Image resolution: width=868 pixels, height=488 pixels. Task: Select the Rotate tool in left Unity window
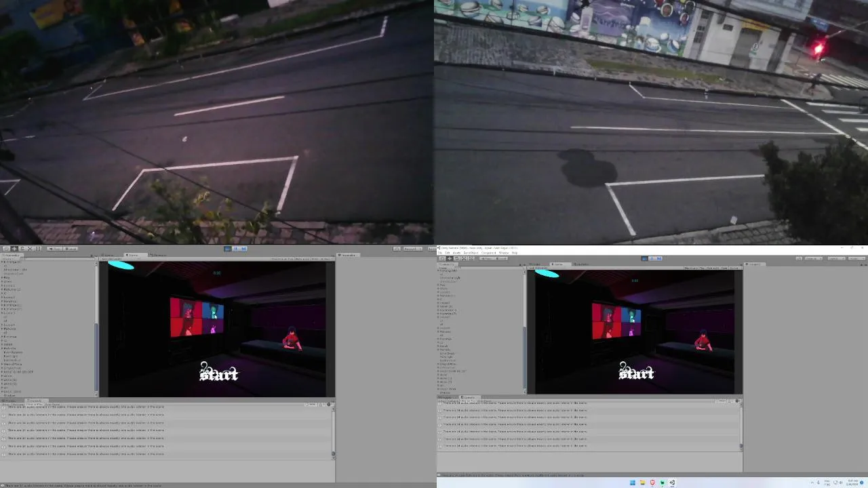click(22, 249)
